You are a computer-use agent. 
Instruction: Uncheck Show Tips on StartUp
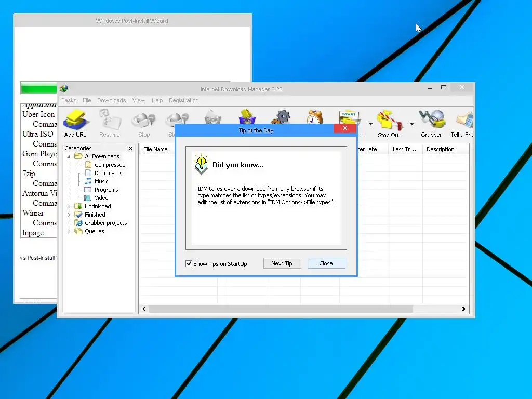click(189, 263)
